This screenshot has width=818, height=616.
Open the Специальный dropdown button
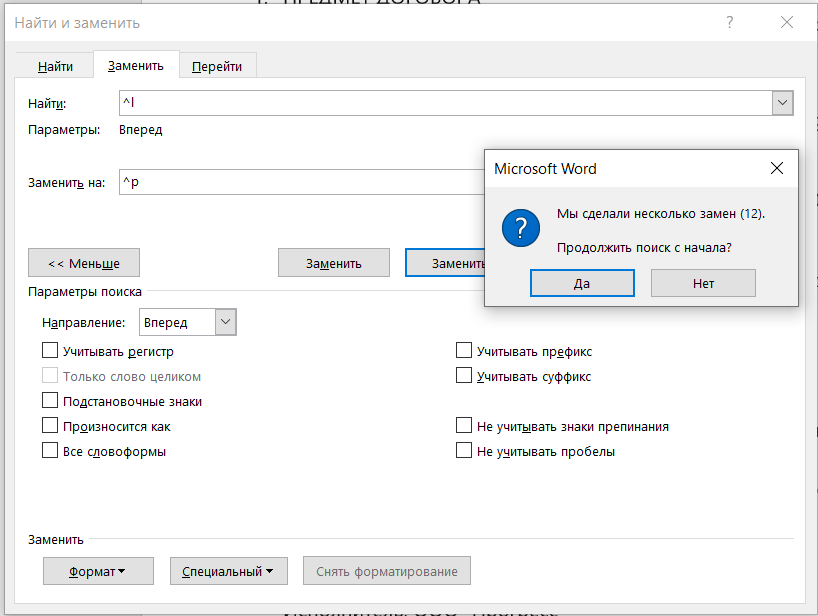pos(228,571)
